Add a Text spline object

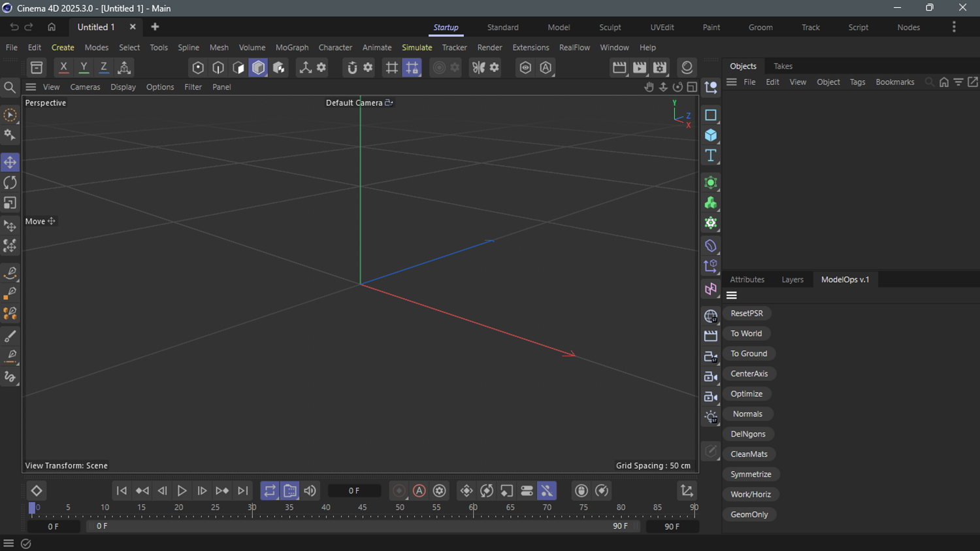pos(711,156)
